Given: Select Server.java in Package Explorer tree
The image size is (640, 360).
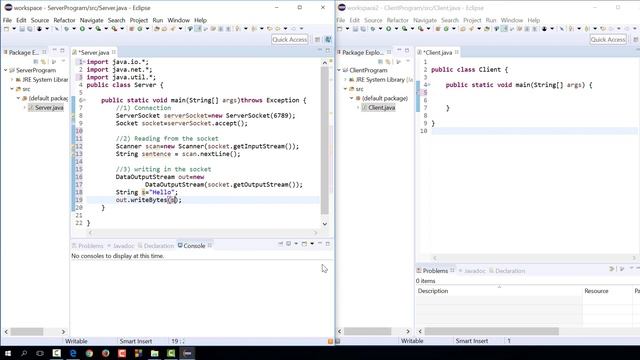Looking at the screenshot, I should (46, 108).
